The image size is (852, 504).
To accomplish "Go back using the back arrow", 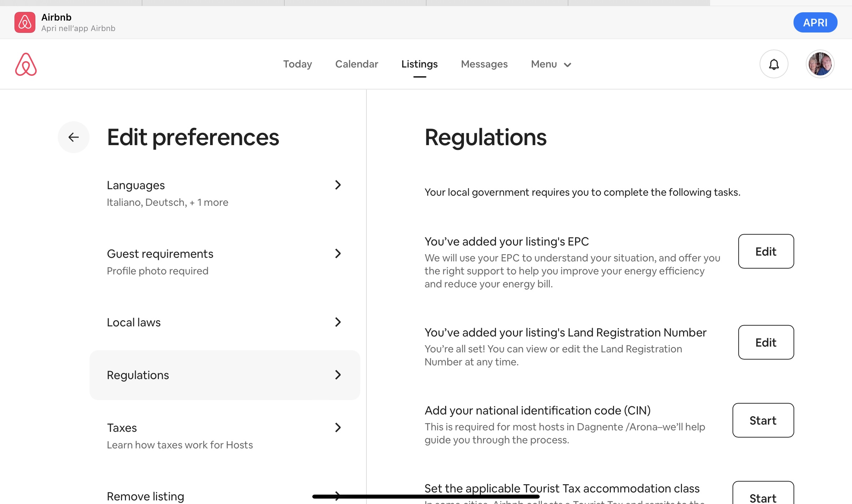I will (74, 137).
